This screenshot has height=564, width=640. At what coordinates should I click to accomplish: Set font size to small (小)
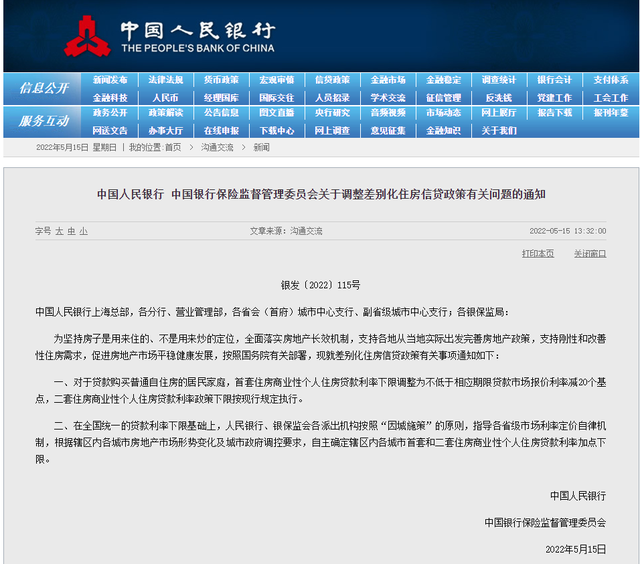84,231
